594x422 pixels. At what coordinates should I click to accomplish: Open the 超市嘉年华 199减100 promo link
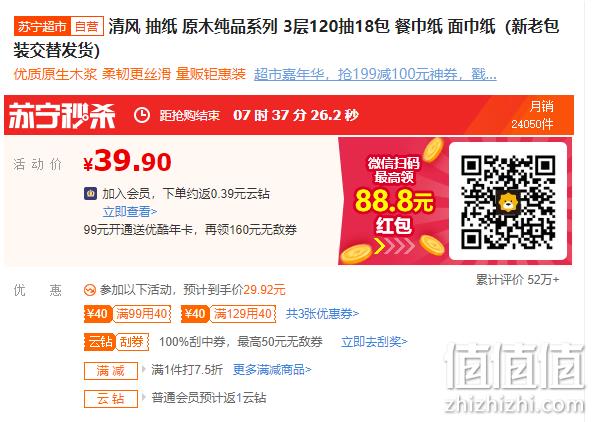click(x=375, y=74)
